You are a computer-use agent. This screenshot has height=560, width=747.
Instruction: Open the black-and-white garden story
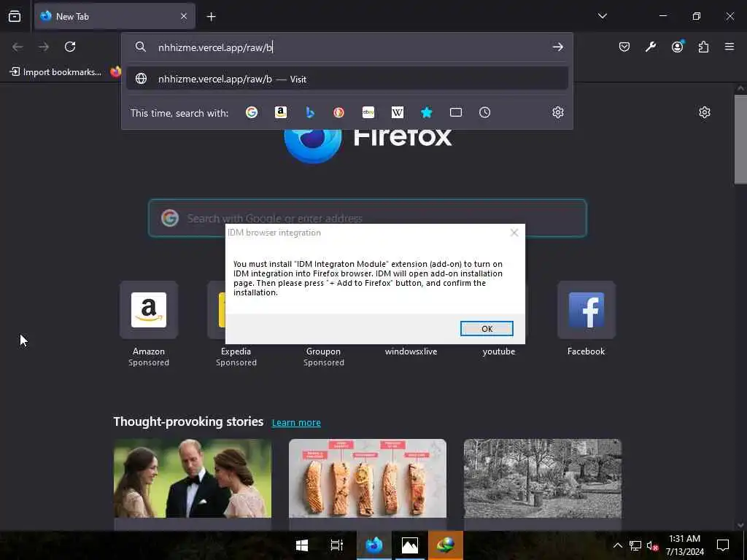point(543,478)
